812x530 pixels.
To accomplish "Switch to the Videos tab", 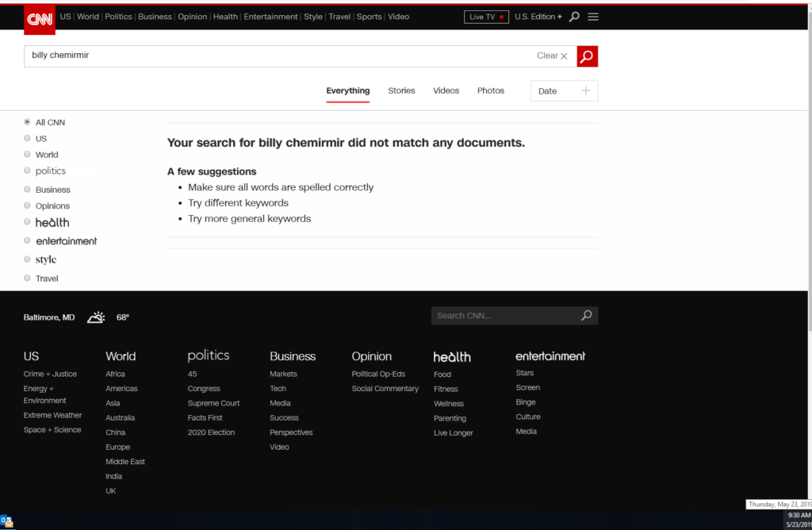I will (x=446, y=90).
